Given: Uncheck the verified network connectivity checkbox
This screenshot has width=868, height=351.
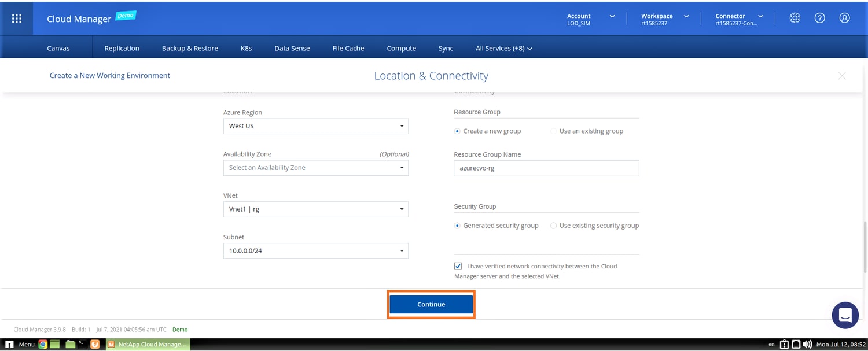Looking at the screenshot, I should pyautogui.click(x=458, y=267).
